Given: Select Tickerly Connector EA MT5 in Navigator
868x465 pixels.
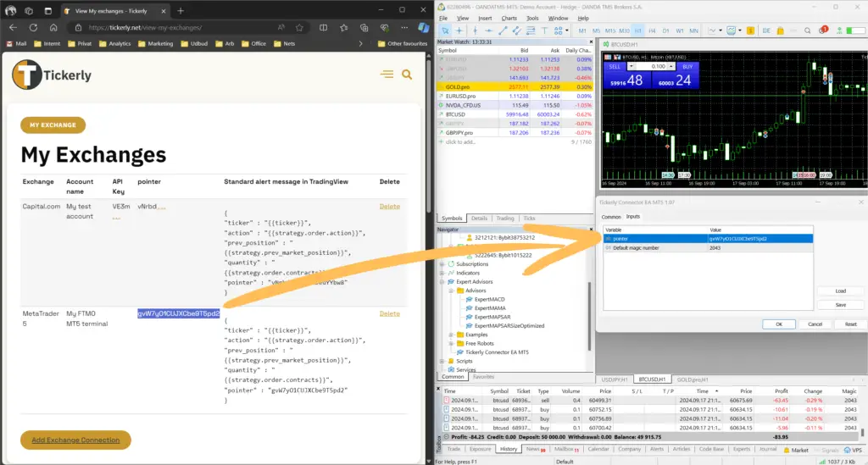Looking at the screenshot, I should (497, 352).
